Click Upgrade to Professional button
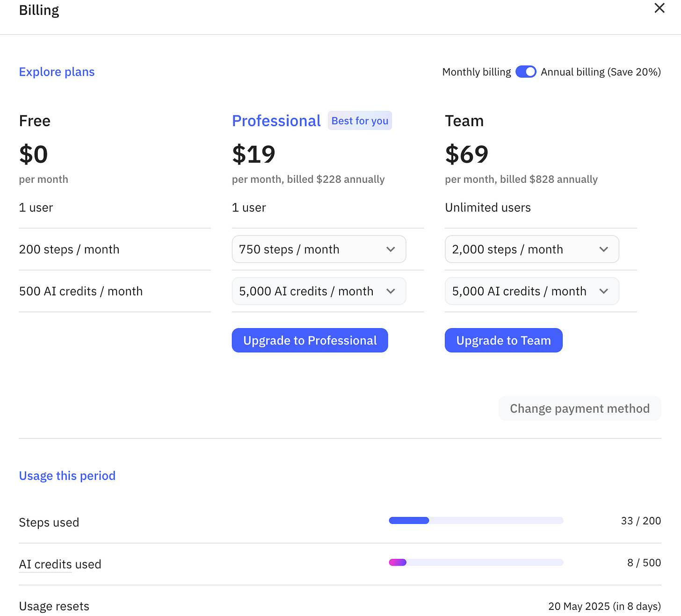Screen dimensions: 681x616 click(x=310, y=340)
